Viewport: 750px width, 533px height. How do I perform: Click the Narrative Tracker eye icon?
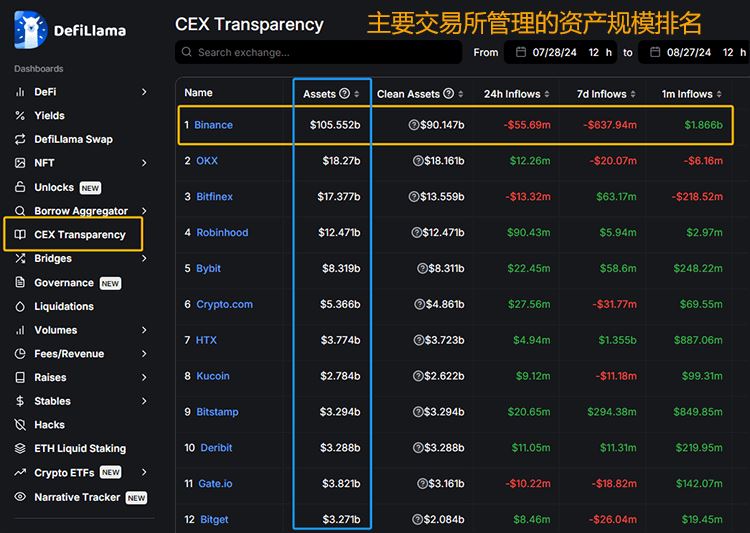[x=20, y=497]
